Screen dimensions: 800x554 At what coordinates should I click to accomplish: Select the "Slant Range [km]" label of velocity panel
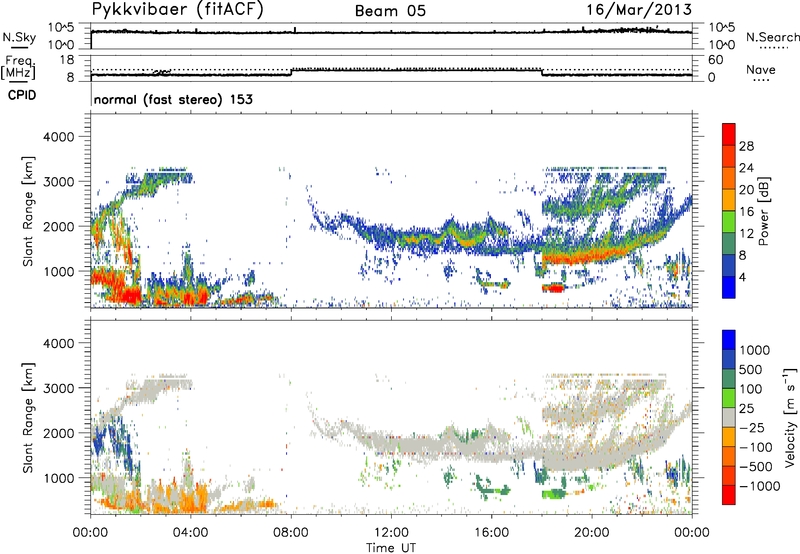(28, 418)
